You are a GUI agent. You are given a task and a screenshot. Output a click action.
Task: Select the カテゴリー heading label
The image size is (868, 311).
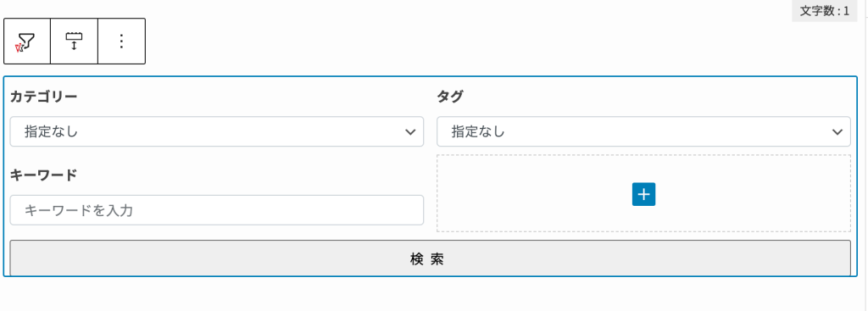click(x=44, y=97)
